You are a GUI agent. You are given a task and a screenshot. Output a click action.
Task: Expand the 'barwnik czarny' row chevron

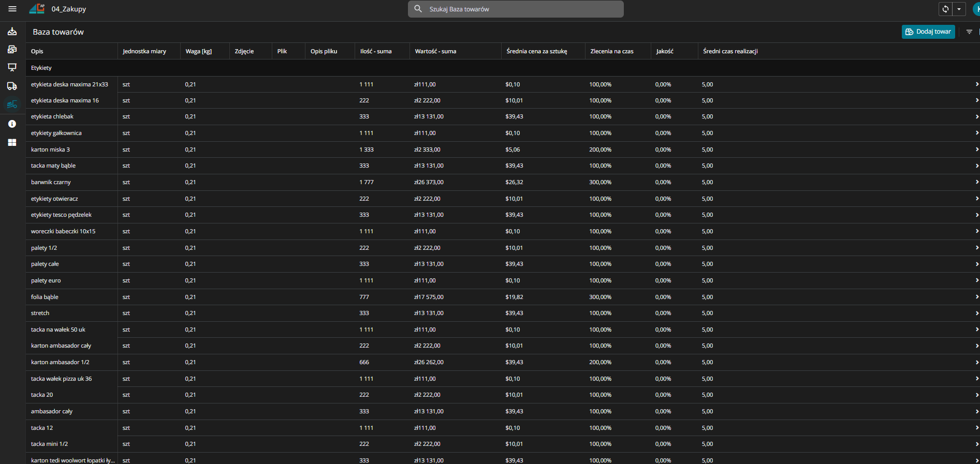pos(976,182)
